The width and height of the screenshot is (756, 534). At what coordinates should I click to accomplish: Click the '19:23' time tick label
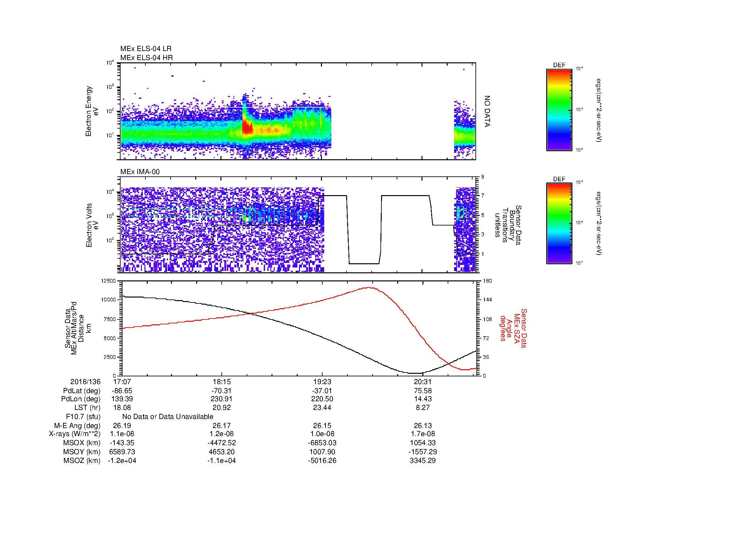322,382
